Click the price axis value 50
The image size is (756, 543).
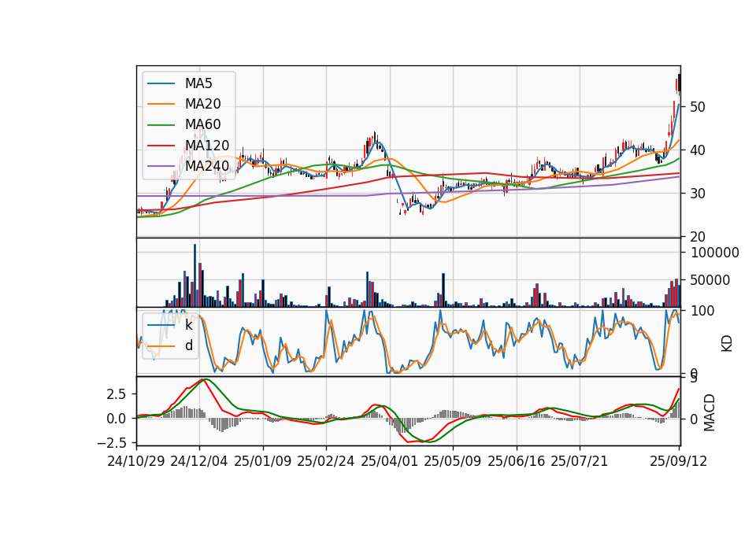(x=698, y=107)
